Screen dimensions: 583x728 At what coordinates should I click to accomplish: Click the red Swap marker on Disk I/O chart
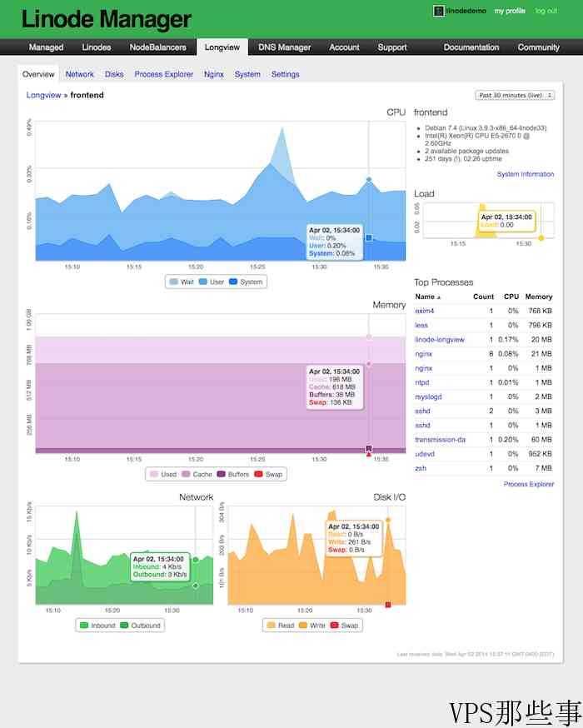coord(388,605)
